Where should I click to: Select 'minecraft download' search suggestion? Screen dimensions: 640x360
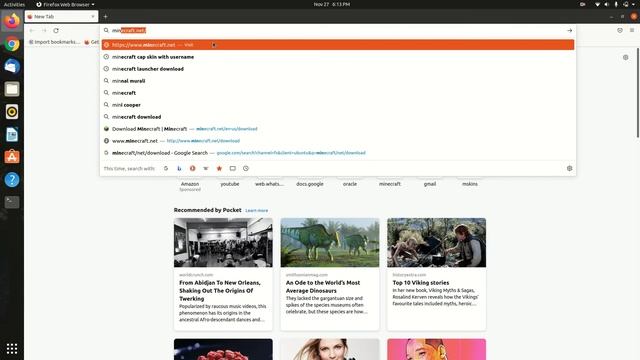coord(338,117)
